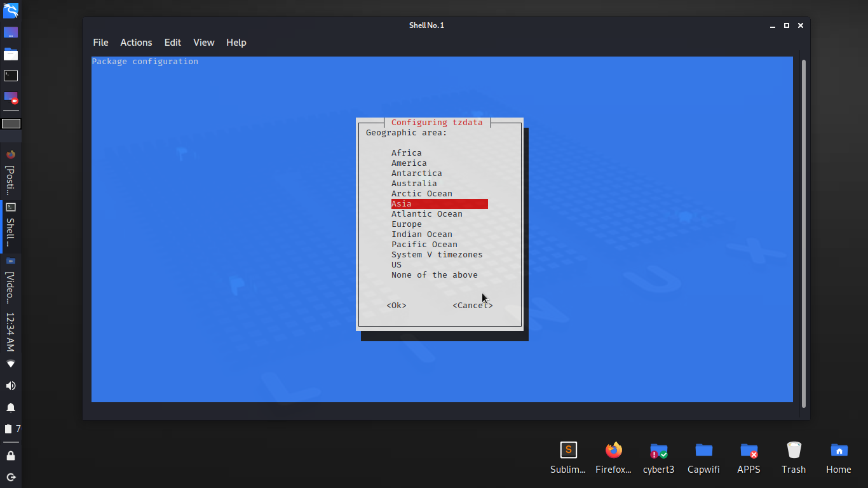The image size is (868, 488).
Task: Open the Trash
Action: 794,452
